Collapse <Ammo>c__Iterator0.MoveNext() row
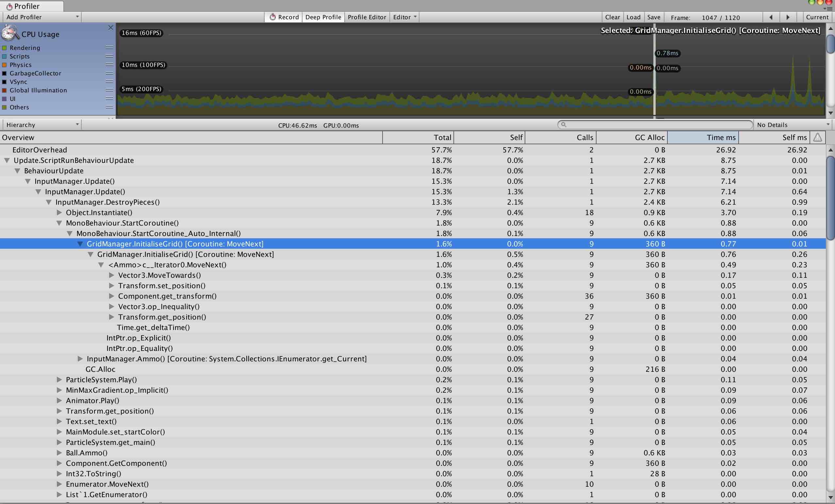Image resolution: width=835 pixels, height=504 pixels. pos(101,265)
